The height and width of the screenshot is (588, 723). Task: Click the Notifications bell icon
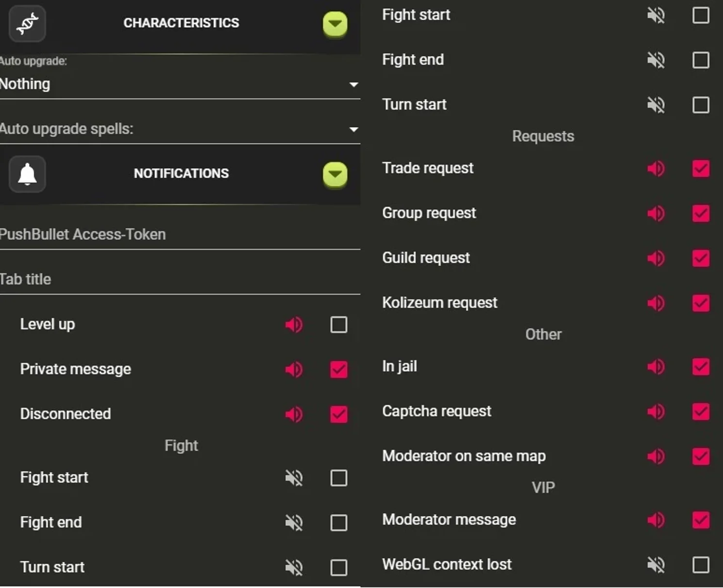27,174
